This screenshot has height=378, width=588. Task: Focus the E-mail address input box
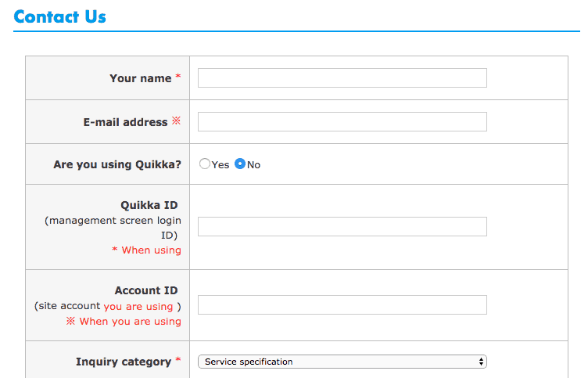pyautogui.click(x=342, y=121)
